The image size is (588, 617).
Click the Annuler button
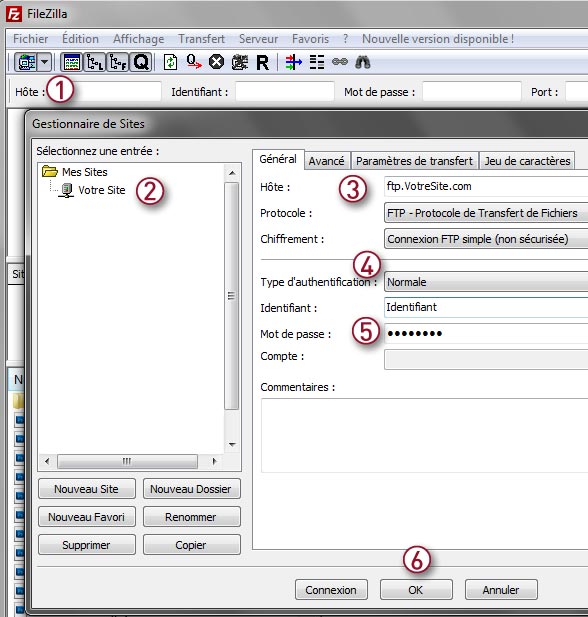[501, 590]
